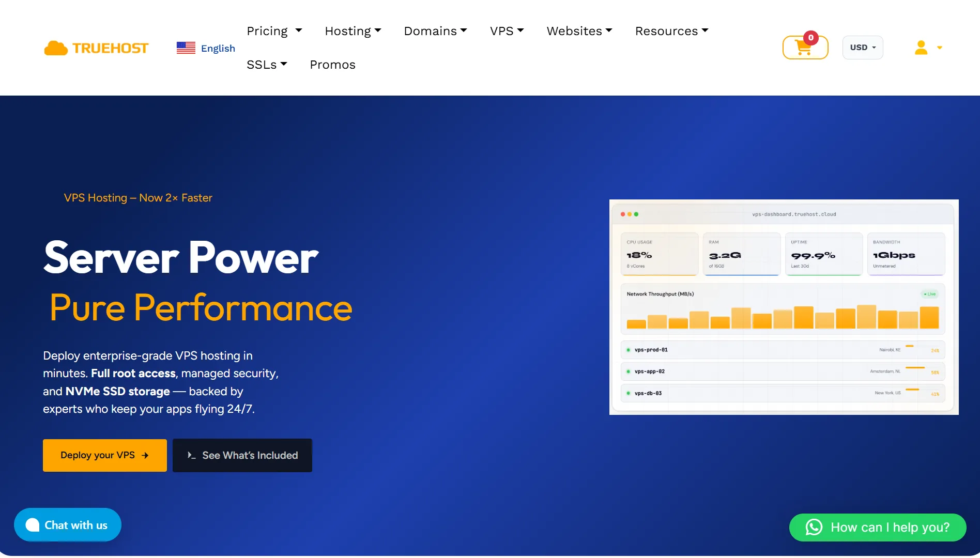The width and height of the screenshot is (980, 558).
Task: Open the user account icon
Action: [921, 48]
